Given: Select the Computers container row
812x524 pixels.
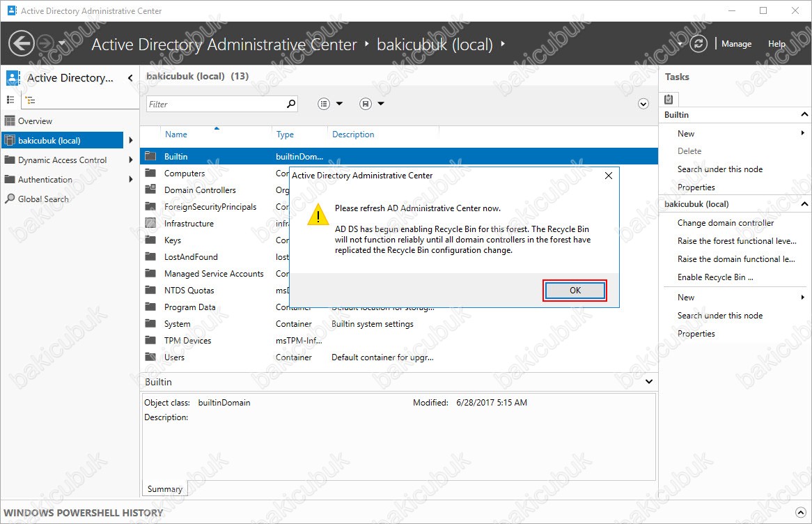Looking at the screenshot, I should 214,174.
